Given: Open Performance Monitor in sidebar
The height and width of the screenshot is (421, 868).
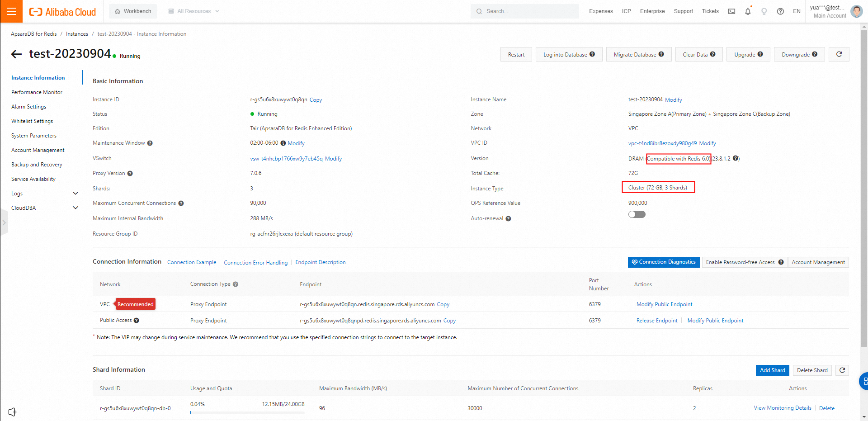Looking at the screenshot, I should (37, 92).
